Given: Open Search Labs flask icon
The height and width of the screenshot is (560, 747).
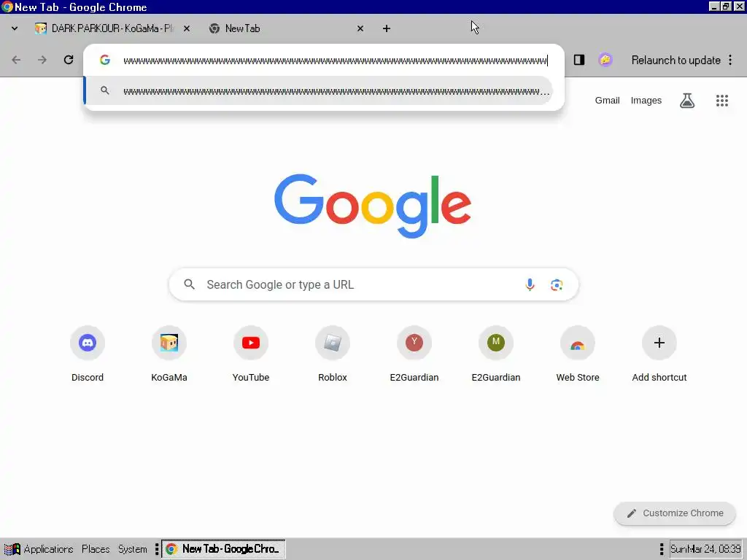Looking at the screenshot, I should 687,101.
